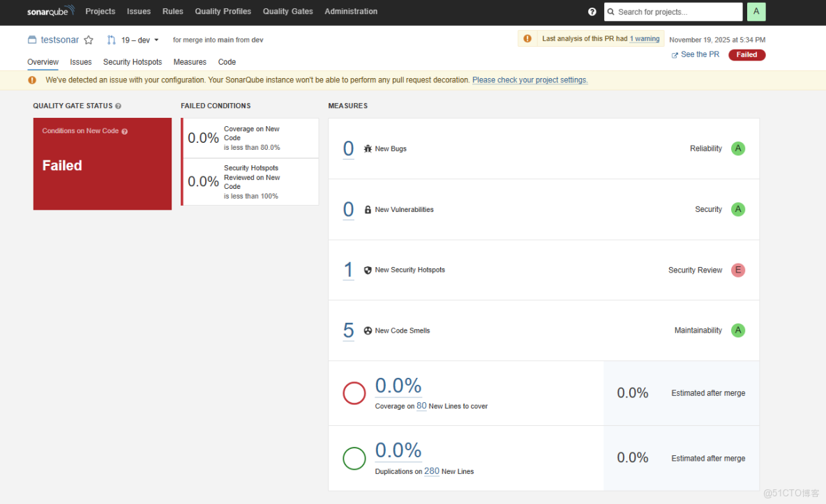Open the help question mark in top bar
This screenshot has height=504, width=826.
point(592,11)
